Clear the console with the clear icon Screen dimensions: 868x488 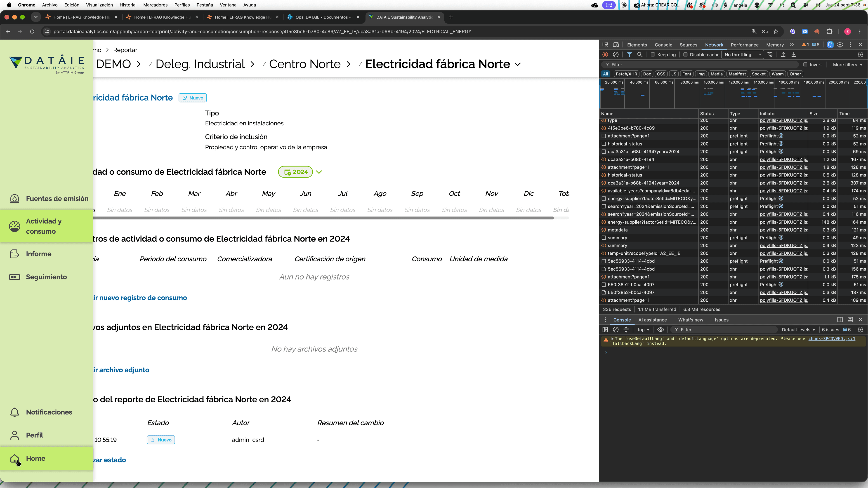(616, 330)
